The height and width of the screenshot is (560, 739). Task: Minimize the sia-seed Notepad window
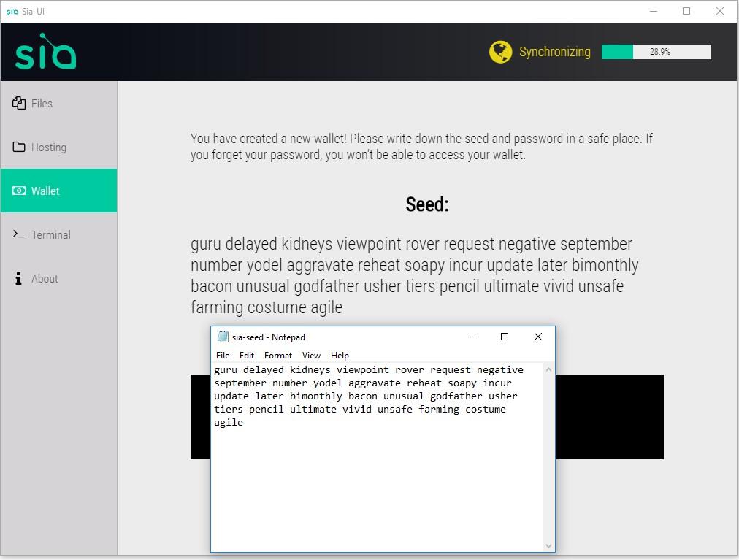click(471, 337)
